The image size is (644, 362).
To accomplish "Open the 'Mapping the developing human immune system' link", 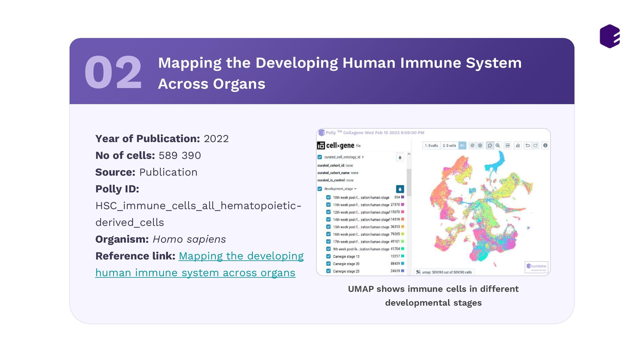I will [x=241, y=256].
